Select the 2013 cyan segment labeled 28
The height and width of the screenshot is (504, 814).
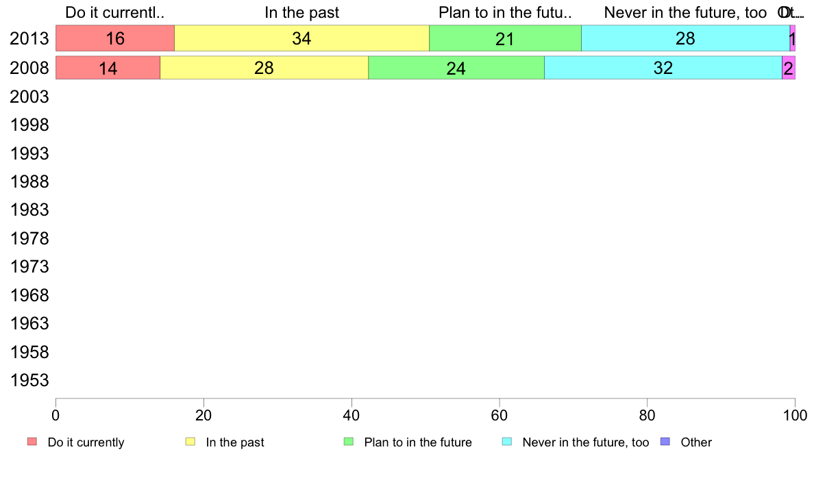coord(685,38)
